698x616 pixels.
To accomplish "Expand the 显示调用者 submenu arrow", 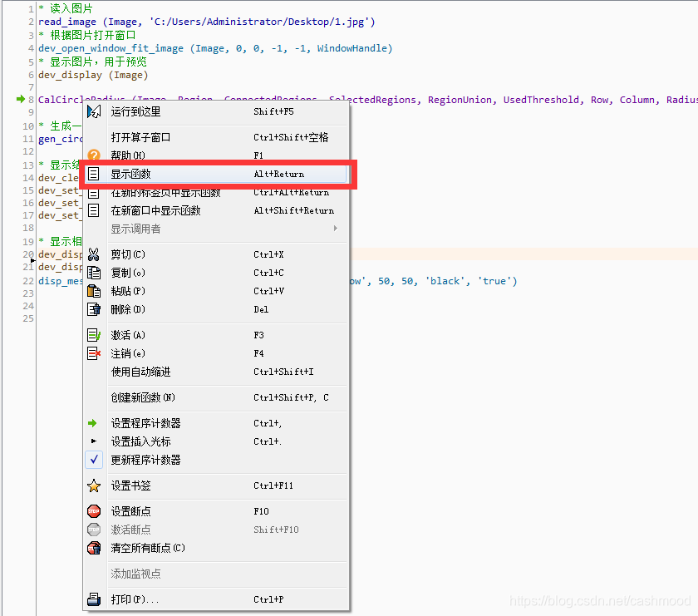I will point(336,229).
